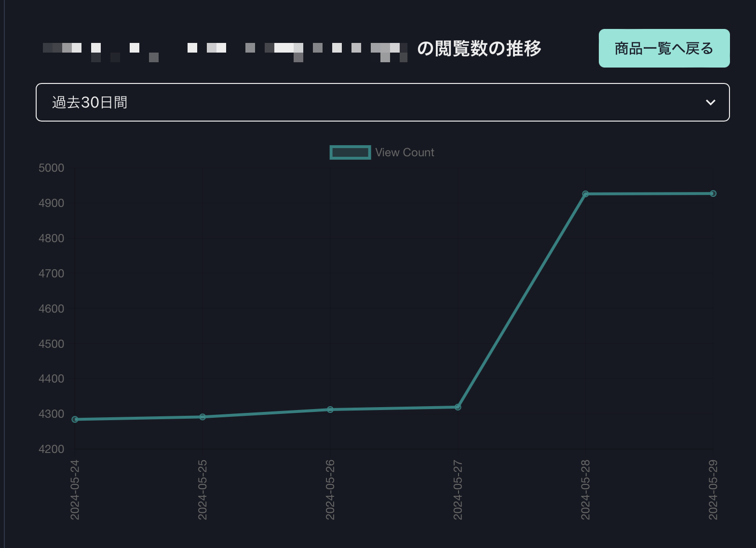
Task: Click the 4400 y-axis label
Action: tap(51, 379)
